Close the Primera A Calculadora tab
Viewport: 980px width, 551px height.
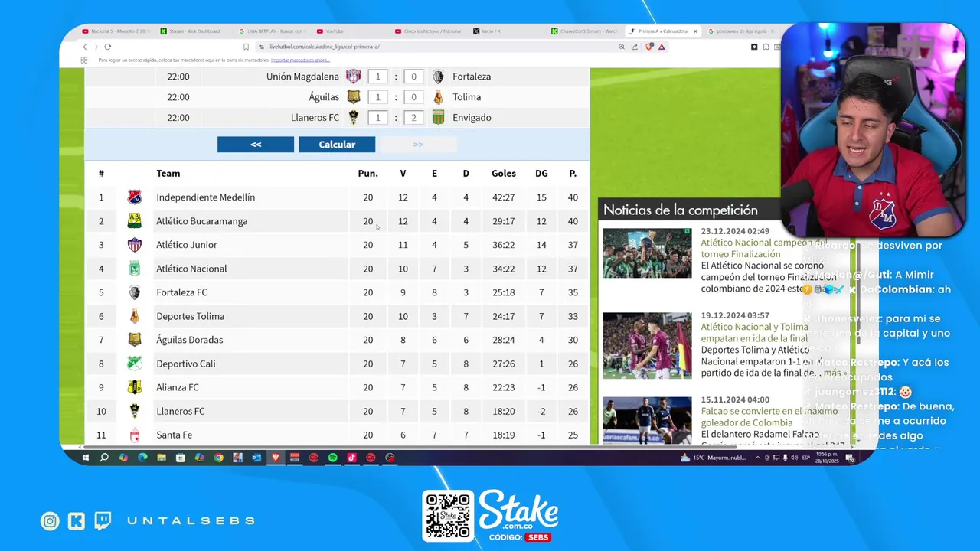pyautogui.click(x=695, y=31)
